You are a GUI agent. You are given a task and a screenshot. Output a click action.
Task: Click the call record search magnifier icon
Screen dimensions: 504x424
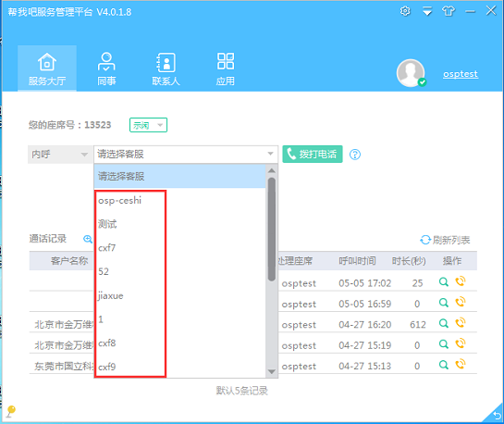pos(88,239)
